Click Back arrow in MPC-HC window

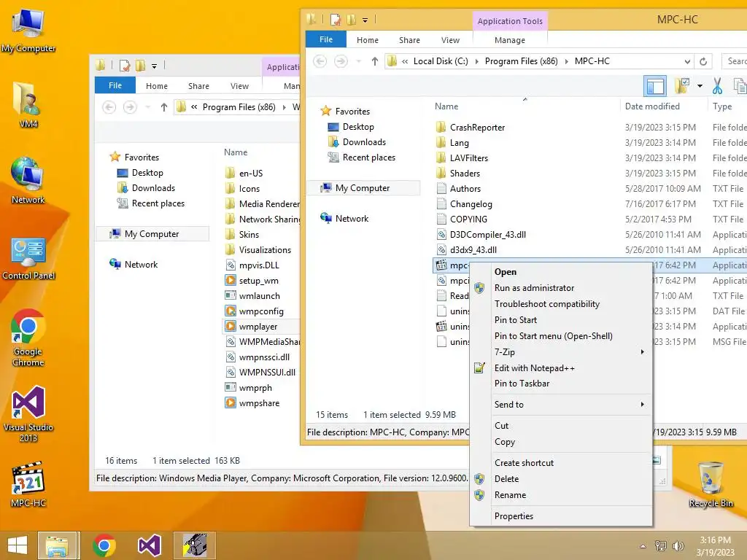pos(320,61)
